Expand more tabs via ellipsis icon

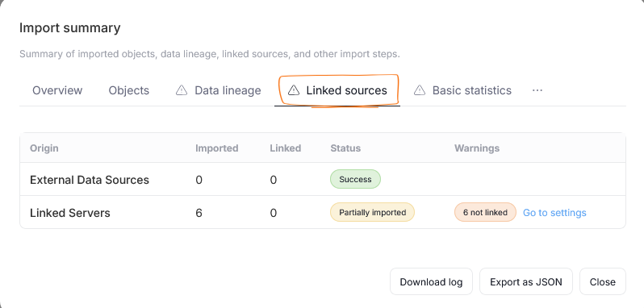537,90
